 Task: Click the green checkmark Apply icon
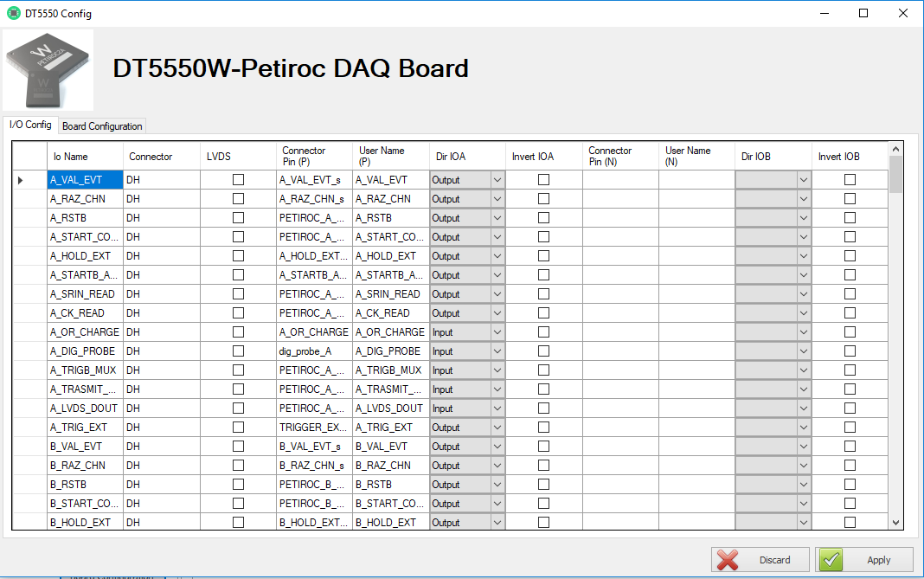coord(831,560)
